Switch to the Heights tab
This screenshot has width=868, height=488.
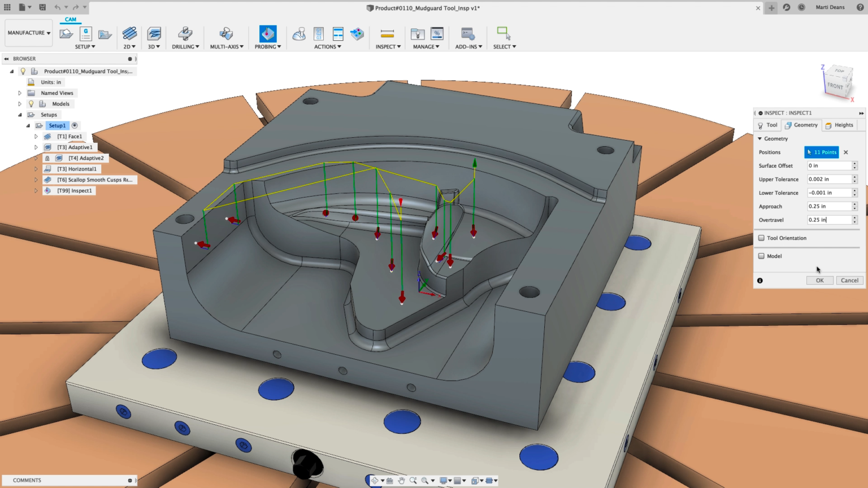[839, 125]
